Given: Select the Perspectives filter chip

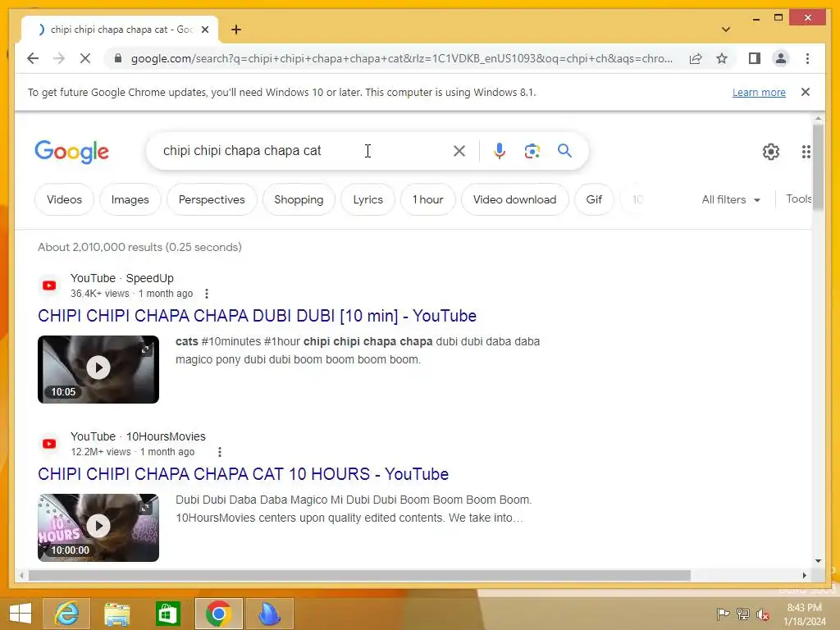Looking at the screenshot, I should 212,199.
